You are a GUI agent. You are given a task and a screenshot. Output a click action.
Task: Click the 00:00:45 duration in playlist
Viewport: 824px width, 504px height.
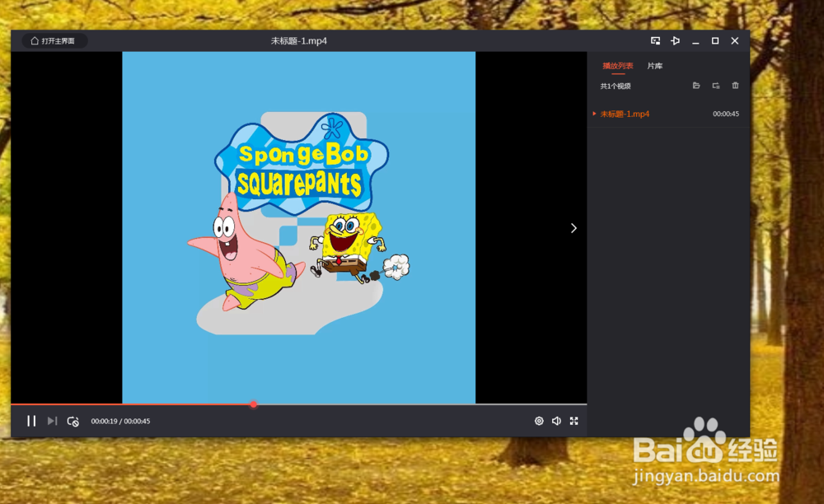pos(726,114)
